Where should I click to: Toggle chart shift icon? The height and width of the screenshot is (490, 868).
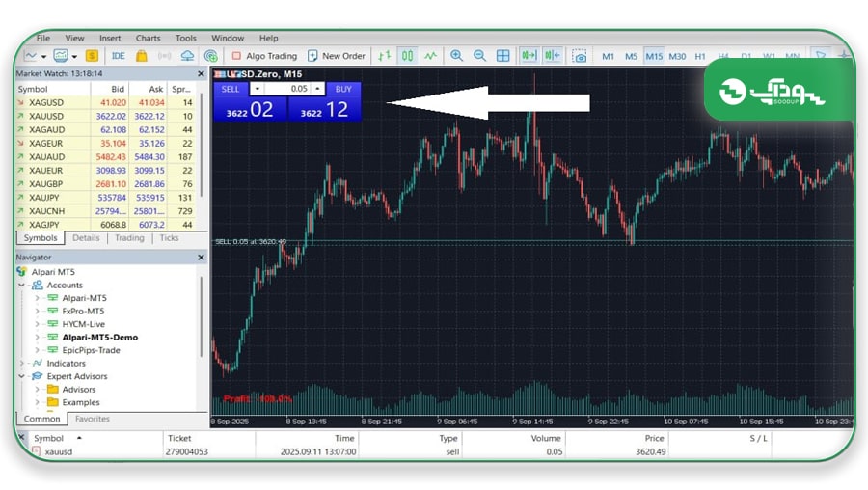tap(553, 55)
